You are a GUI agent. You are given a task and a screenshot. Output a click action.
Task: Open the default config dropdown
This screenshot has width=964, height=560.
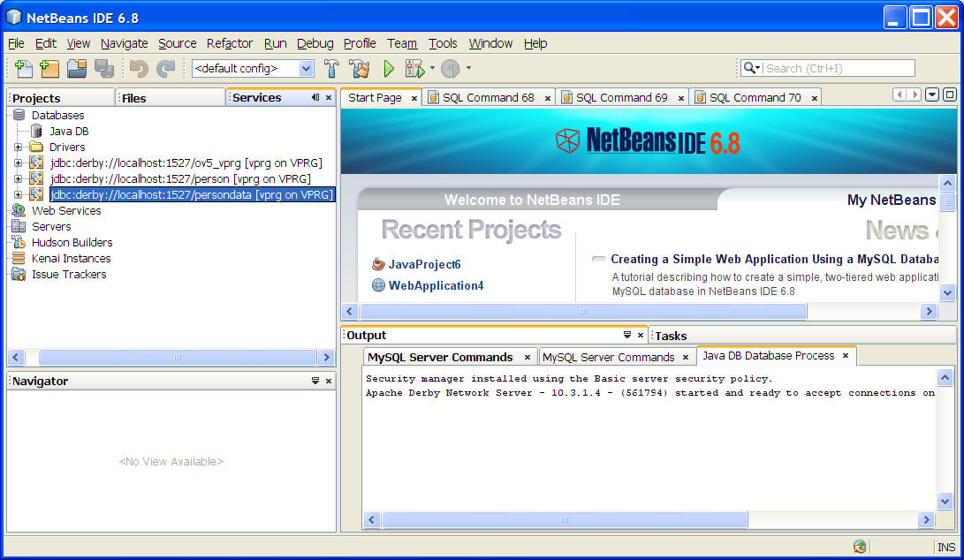coord(307,68)
